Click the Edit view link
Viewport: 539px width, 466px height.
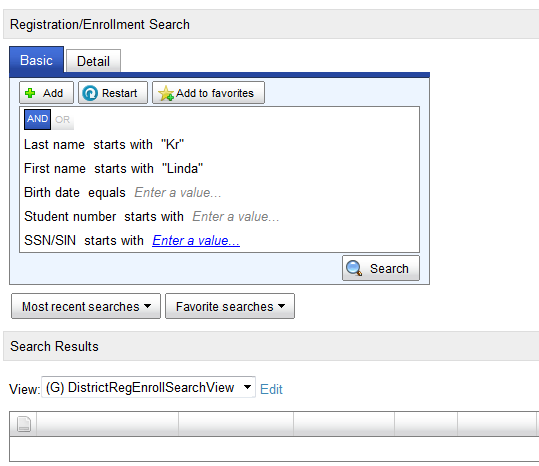[271, 389]
